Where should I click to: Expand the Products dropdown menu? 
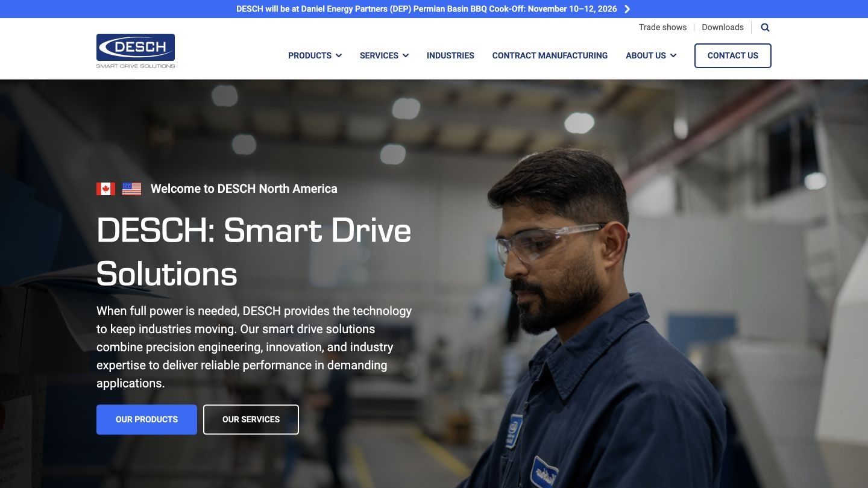[x=315, y=55]
